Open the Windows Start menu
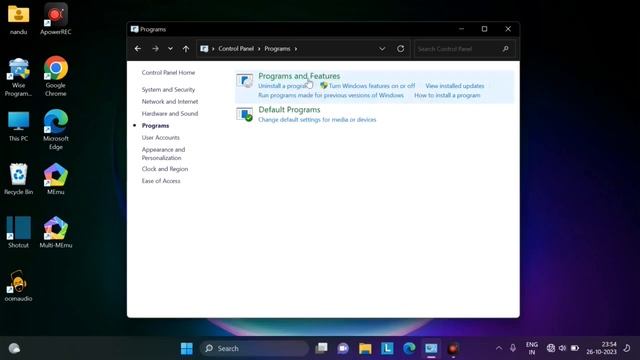Image resolution: width=640 pixels, height=360 pixels. (187, 348)
